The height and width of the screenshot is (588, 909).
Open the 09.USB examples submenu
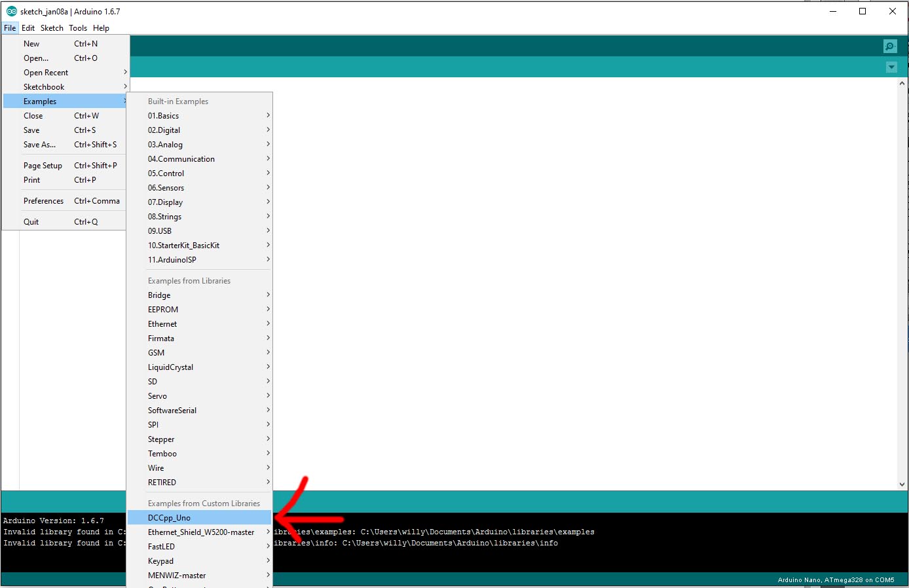point(199,231)
